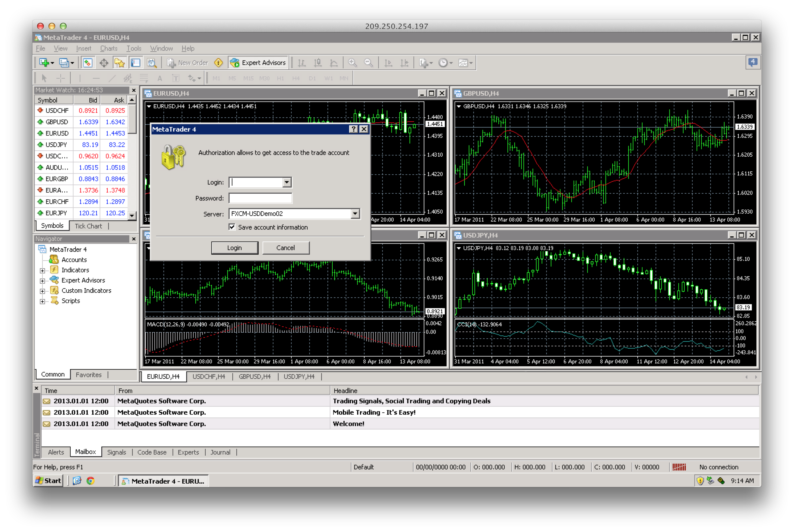Screen dimensions: 794x532
Task: Open the Login field dropdown arrow
Action: point(287,183)
